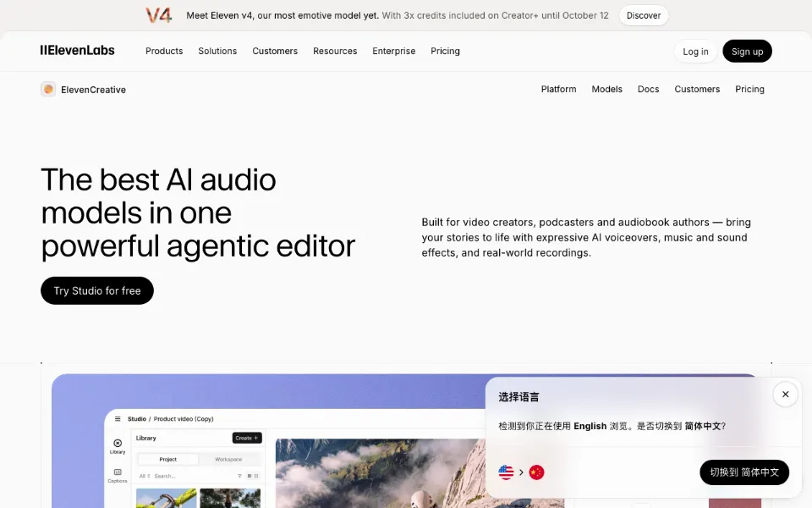Open the Customers menu in top navigation

[x=275, y=51]
